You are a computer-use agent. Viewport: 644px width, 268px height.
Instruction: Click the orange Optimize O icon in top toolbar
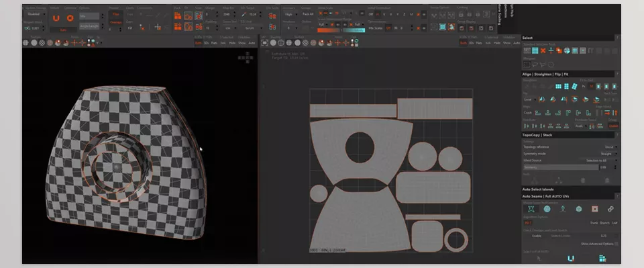click(x=70, y=18)
